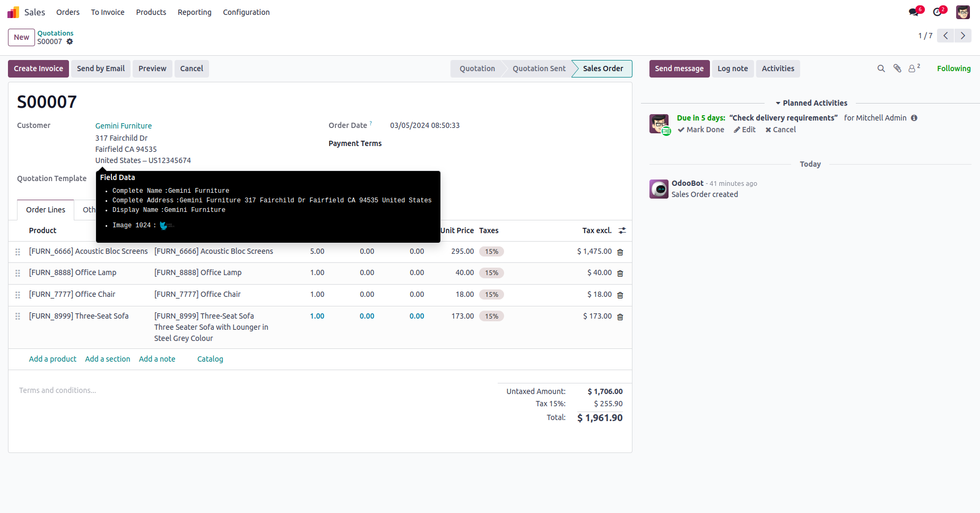
Task: Click the Preview button
Action: pyautogui.click(x=152, y=69)
